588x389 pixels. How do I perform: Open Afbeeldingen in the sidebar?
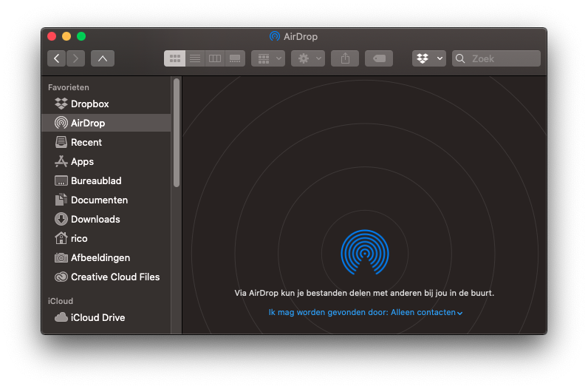[106, 257]
